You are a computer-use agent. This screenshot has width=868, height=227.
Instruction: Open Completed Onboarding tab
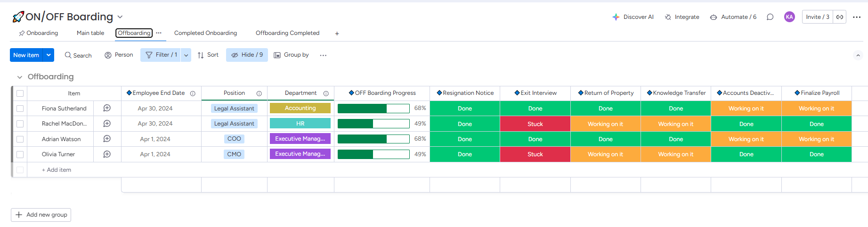point(205,33)
